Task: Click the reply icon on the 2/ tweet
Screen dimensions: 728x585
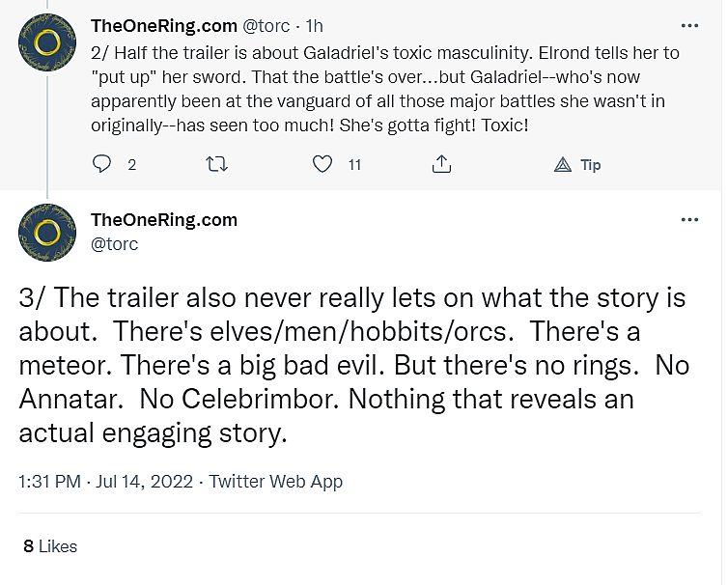Action: point(102,165)
